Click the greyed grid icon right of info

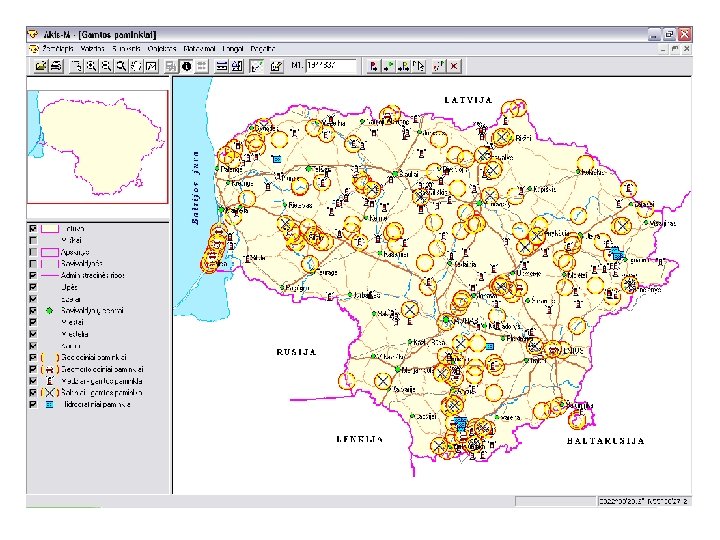[x=201, y=66]
